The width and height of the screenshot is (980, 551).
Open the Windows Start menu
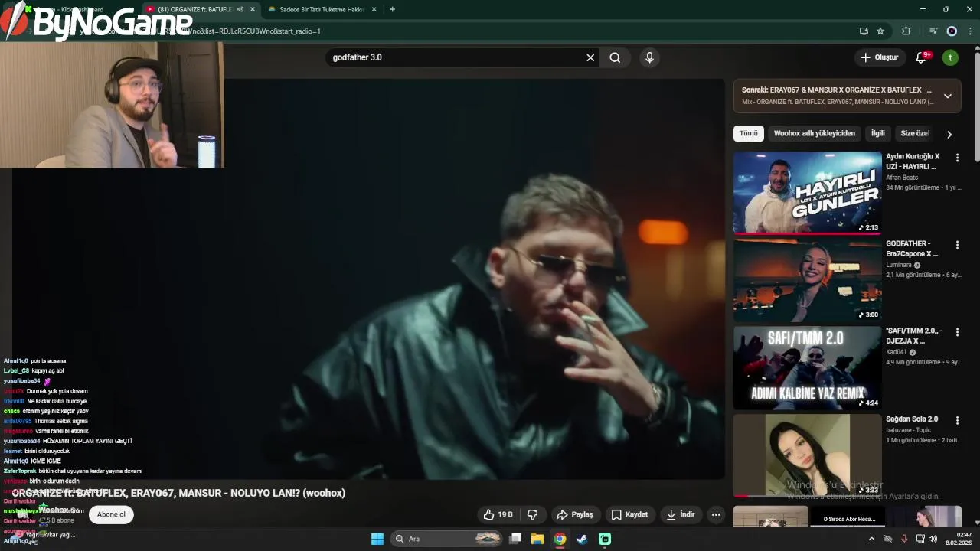pos(377,539)
